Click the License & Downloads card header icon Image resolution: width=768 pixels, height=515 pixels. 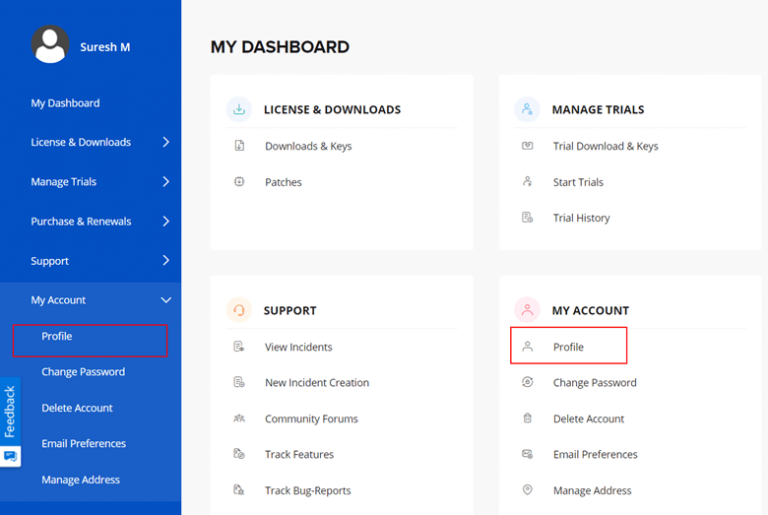point(239,110)
